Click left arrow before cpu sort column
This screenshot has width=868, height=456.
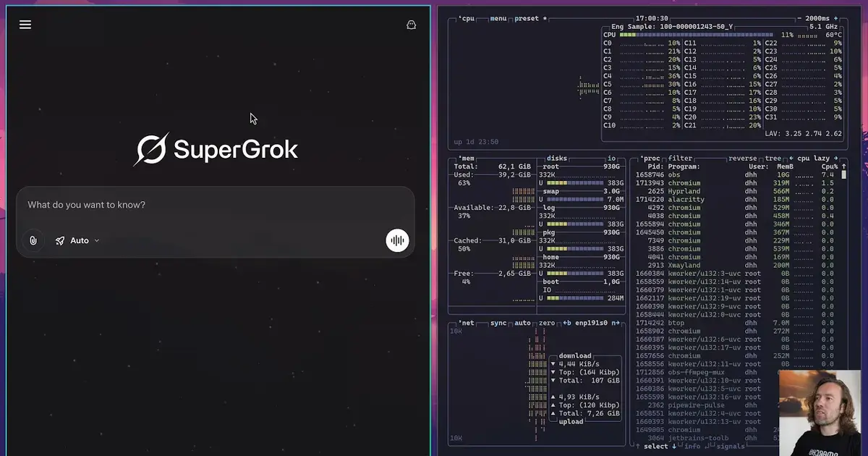(x=791, y=158)
